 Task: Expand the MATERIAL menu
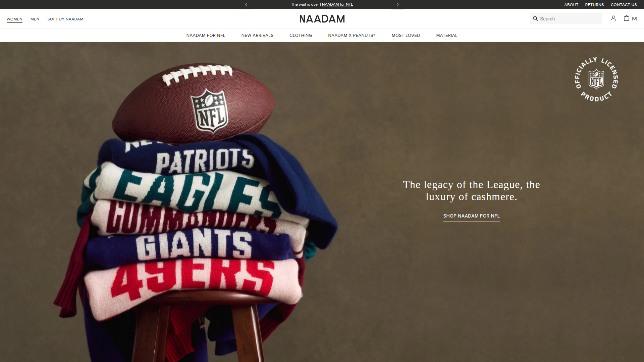[447, 36]
